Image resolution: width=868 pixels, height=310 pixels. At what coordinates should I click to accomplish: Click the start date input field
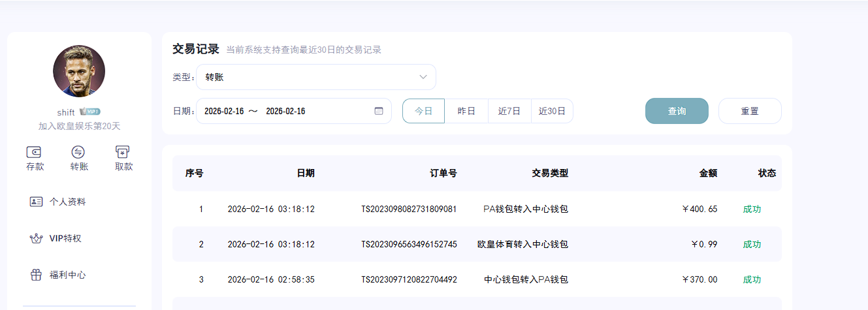(224, 111)
